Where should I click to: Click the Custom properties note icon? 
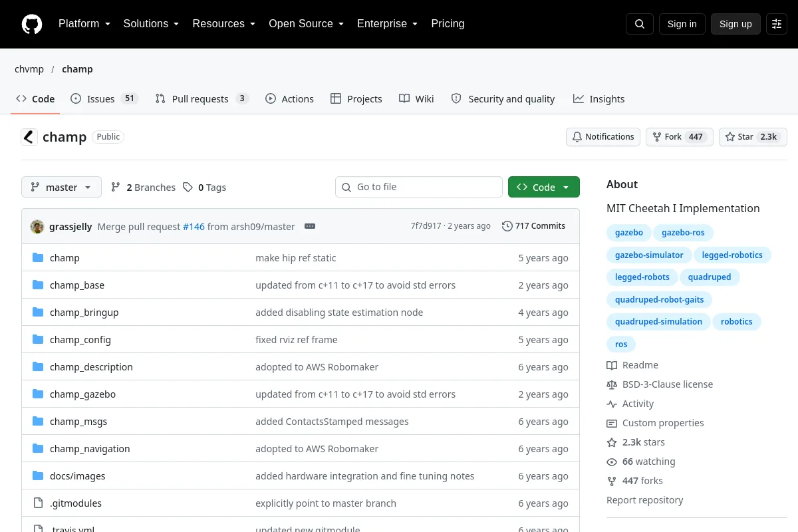(612, 423)
